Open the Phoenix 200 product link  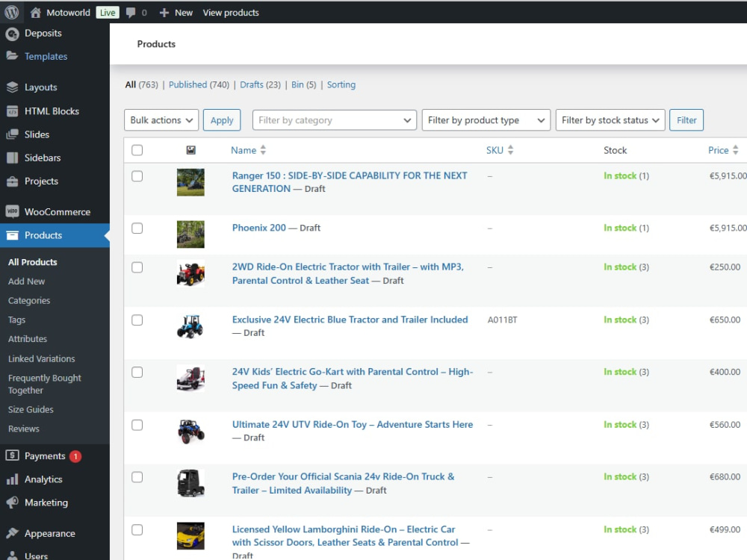[258, 228]
